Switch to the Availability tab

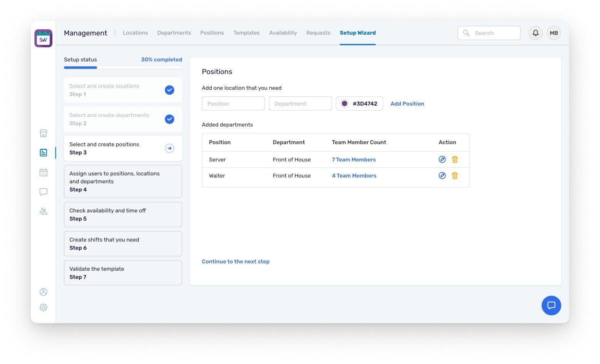(x=283, y=33)
